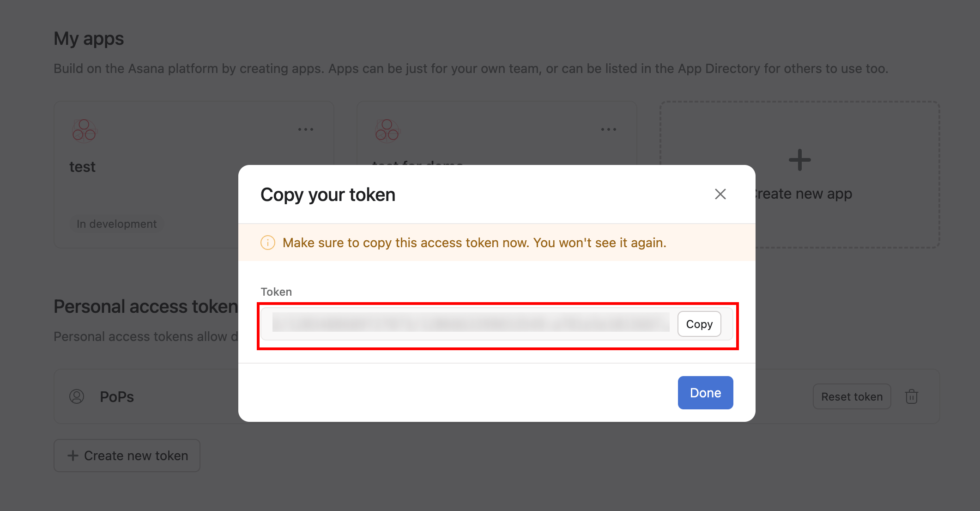Click the plus icon on Create new token

pyautogui.click(x=73, y=456)
